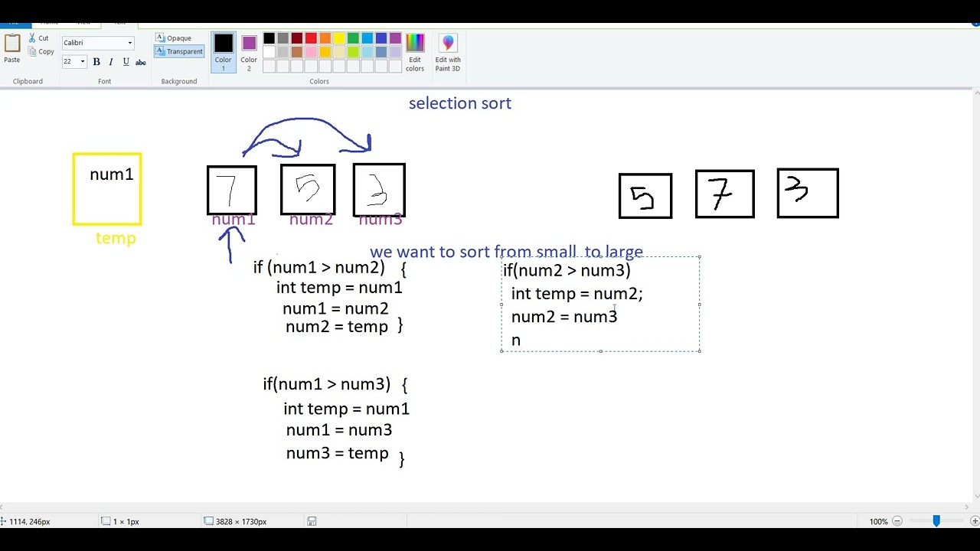Pick the lime palette swatch
The image size is (980, 551).
click(353, 52)
